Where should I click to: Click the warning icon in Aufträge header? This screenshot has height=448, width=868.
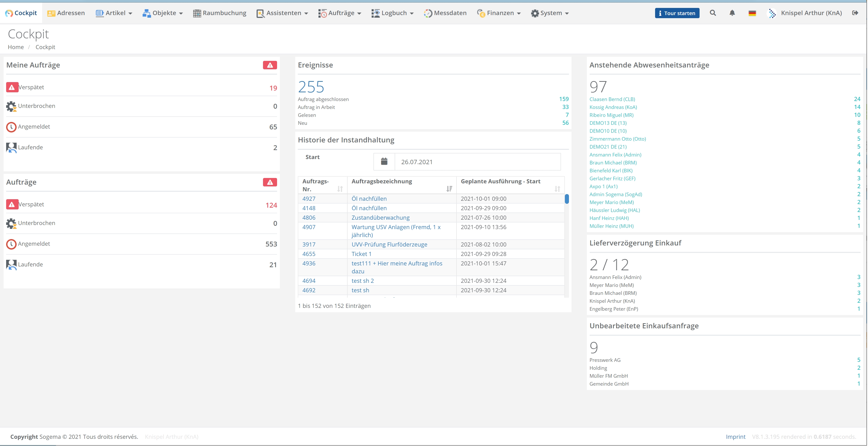pos(270,182)
